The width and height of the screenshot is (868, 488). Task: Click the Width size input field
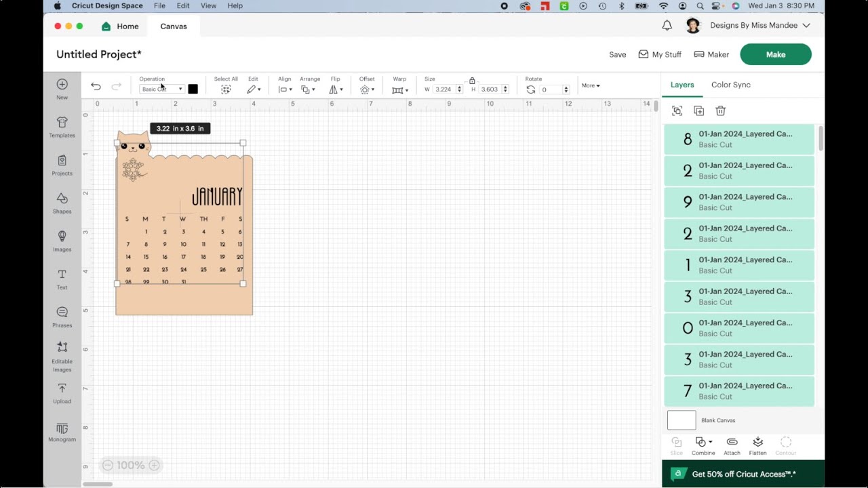click(444, 89)
